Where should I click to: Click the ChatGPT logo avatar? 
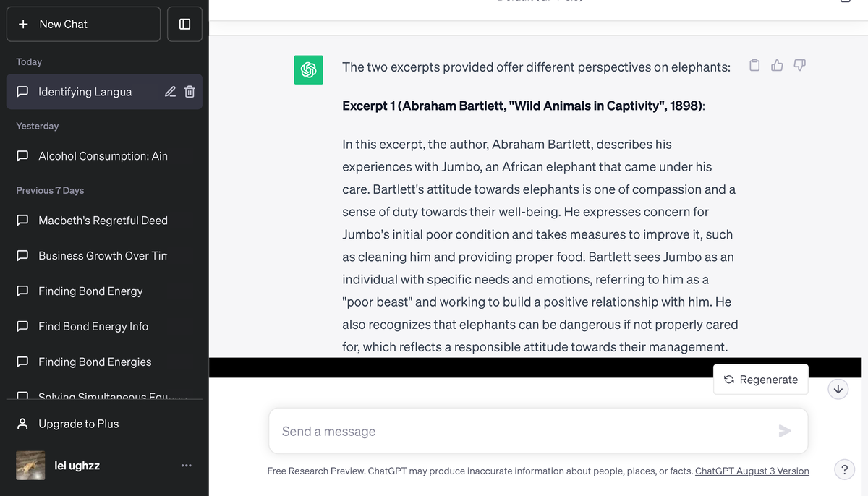pyautogui.click(x=308, y=69)
